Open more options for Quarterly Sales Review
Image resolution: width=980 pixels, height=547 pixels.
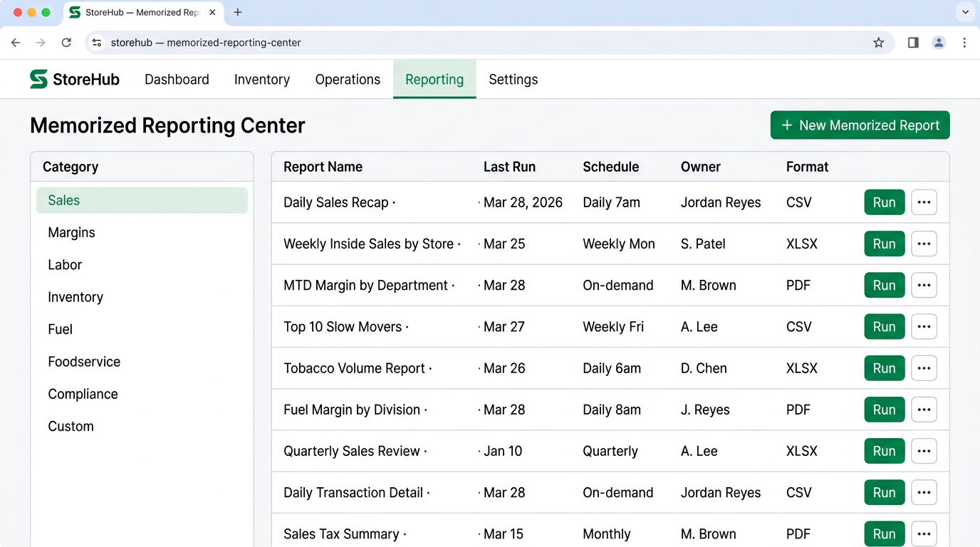(924, 451)
